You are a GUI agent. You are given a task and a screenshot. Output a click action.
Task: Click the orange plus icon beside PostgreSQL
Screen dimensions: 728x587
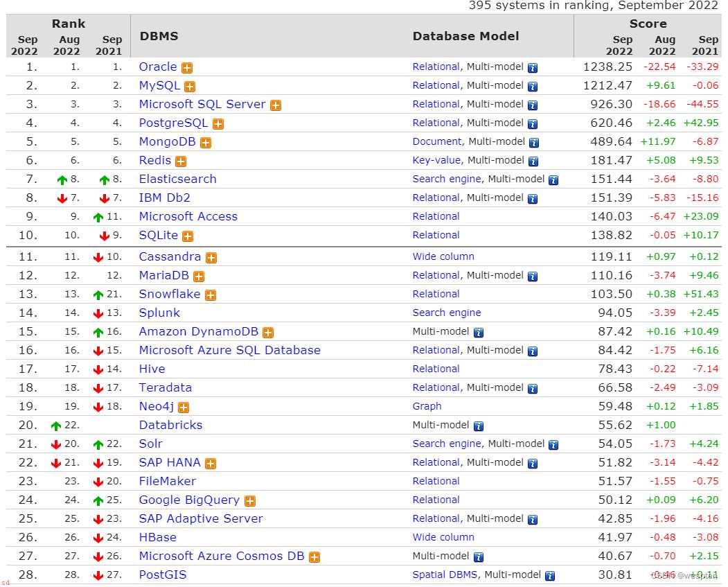[218, 123]
